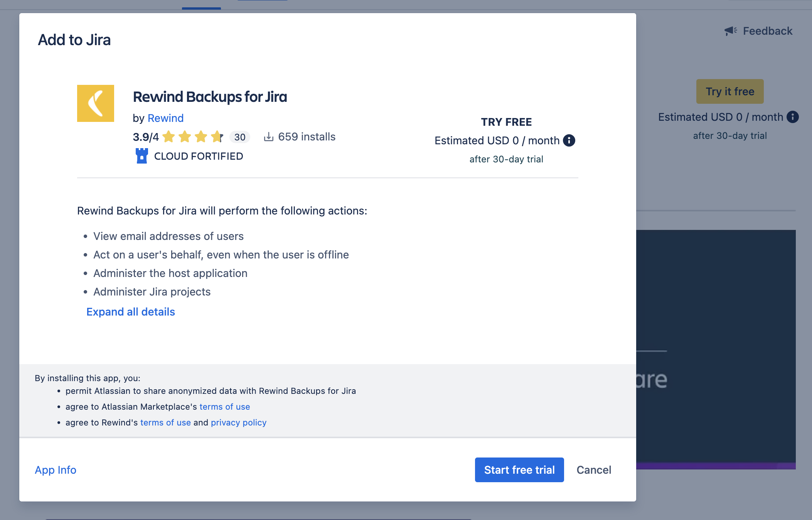Viewport: 812px width, 520px height.
Task: Open the Rewind vendor page
Action: tap(165, 118)
